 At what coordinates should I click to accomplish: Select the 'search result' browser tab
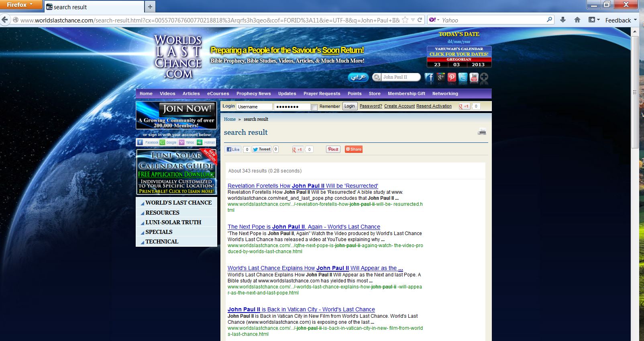[x=94, y=7]
